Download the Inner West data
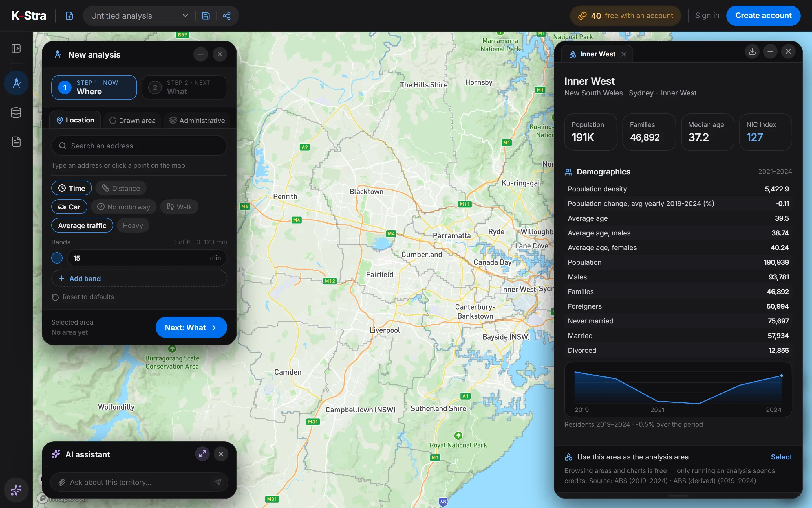The image size is (812, 508). pos(752,51)
